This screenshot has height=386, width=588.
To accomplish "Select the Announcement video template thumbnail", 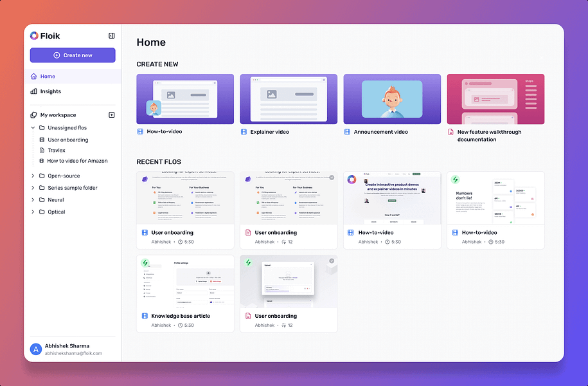I will [x=392, y=99].
